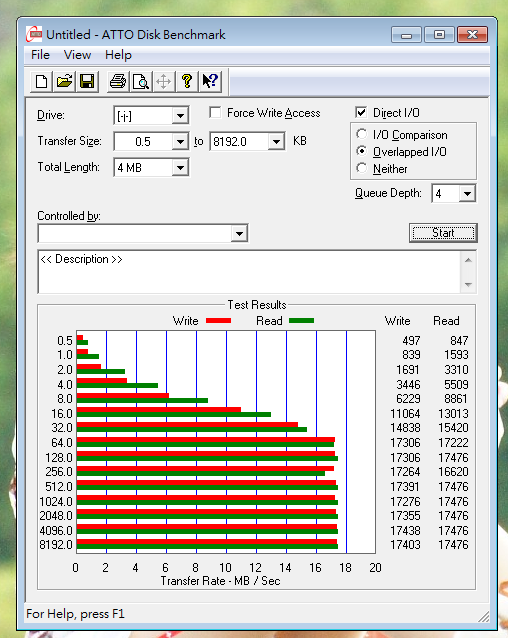Screen dimensions: 508x638
Task: Click the 'Test Results' group heading
Action: pyautogui.click(x=257, y=305)
